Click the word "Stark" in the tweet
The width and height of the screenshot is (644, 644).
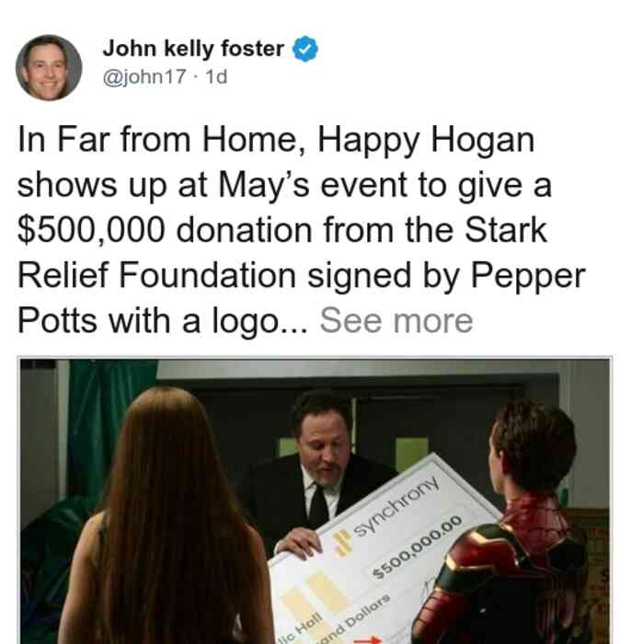(x=506, y=230)
